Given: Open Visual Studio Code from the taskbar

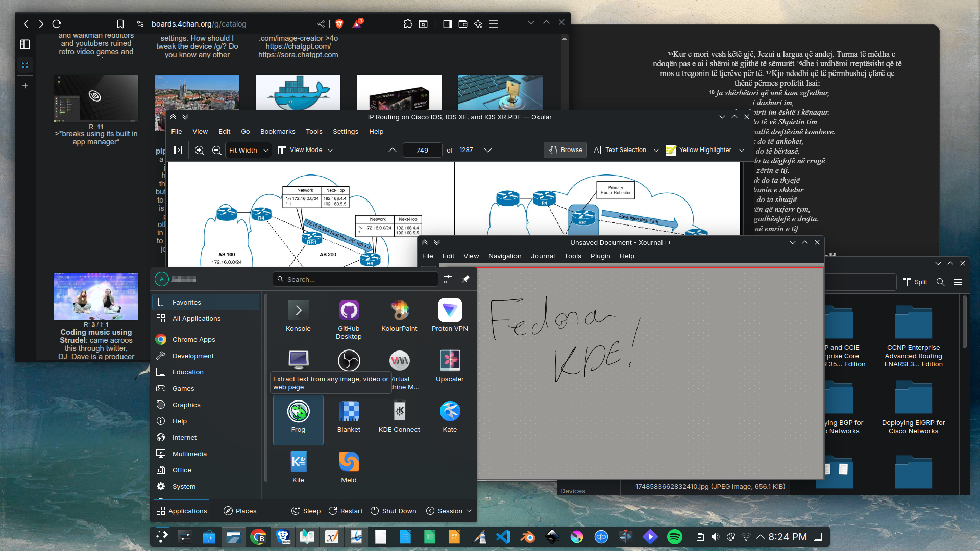Looking at the screenshot, I should pos(503,537).
